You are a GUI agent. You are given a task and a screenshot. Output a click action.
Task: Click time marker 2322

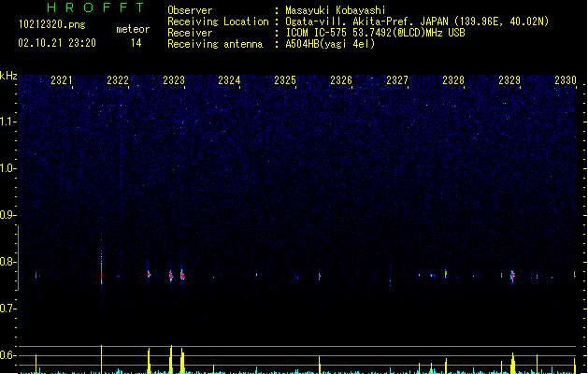tap(118, 80)
